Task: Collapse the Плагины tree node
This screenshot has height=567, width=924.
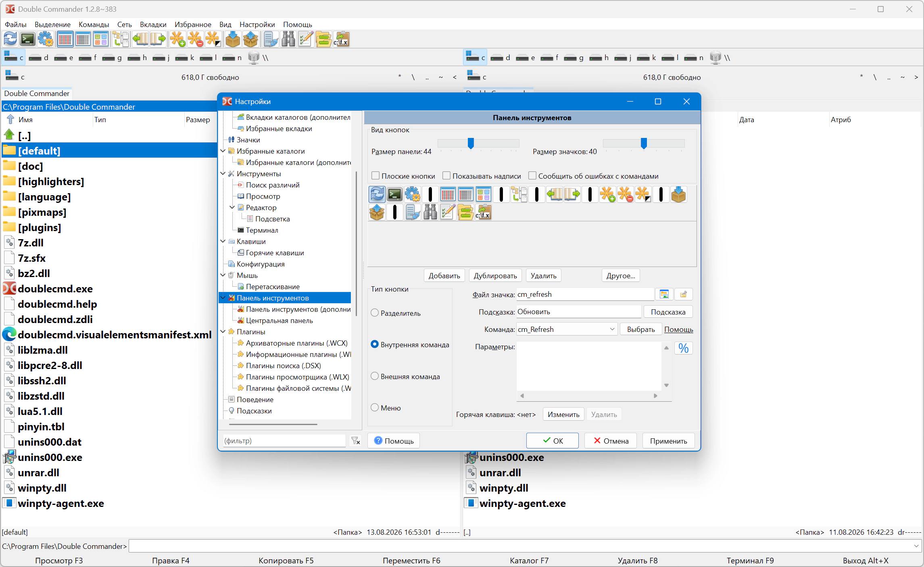Action: [223, 331]
